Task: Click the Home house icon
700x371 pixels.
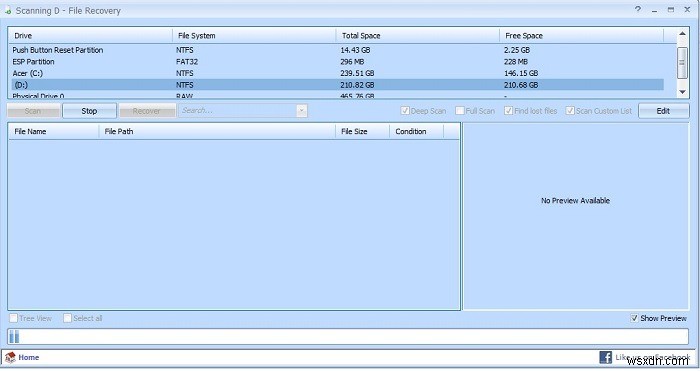Action: 10,358
